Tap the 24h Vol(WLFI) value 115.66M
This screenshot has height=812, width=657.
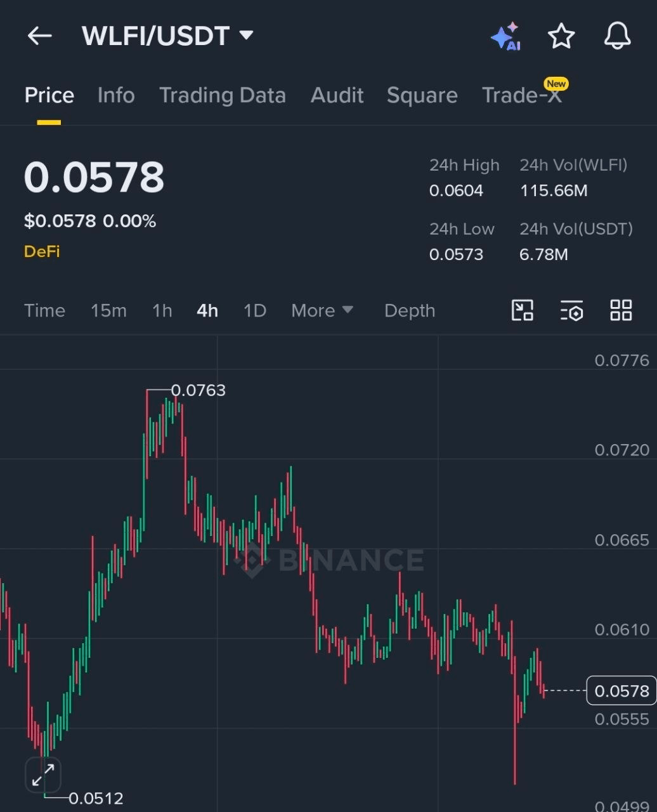point(554,190)
